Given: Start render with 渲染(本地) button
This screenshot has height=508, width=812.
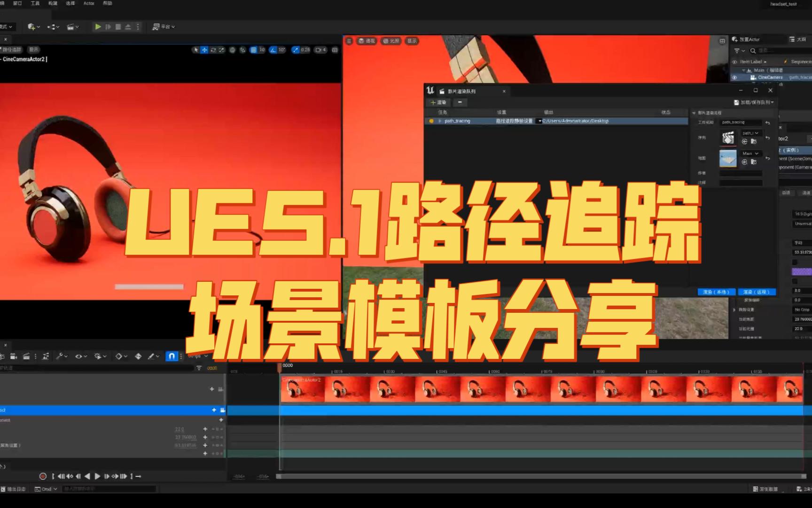Looking at the screenshot, I should click(716, 292).
